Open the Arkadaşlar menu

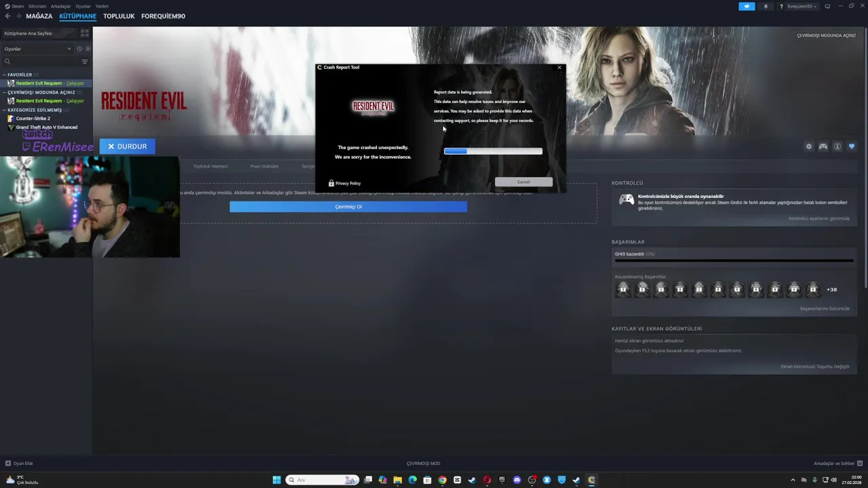click(x=61, y=6)
